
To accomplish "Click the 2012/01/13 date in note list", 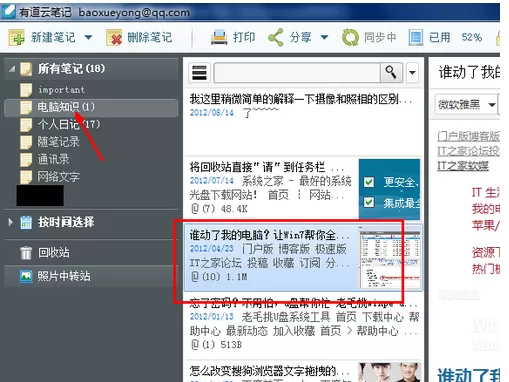I will (212, 316).
